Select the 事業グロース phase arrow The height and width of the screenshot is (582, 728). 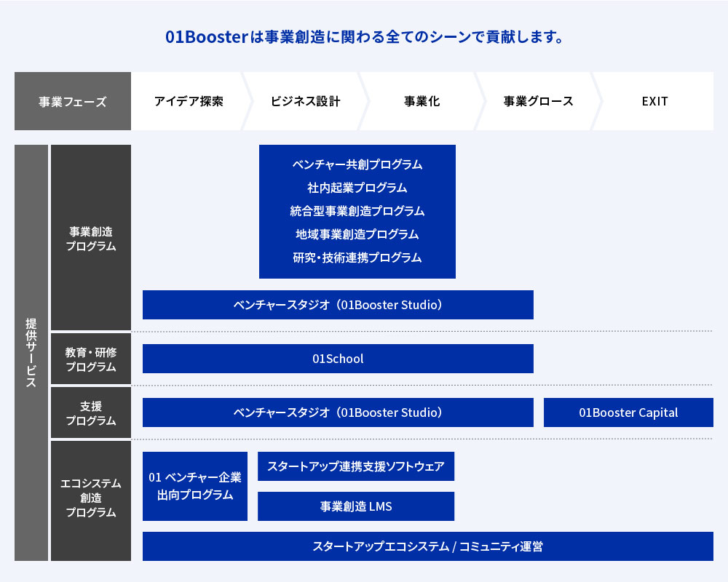539,101
